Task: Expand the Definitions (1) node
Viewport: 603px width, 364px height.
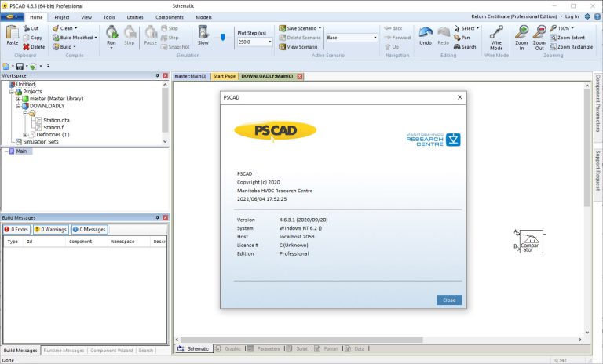Action: [x=25, y=135]
